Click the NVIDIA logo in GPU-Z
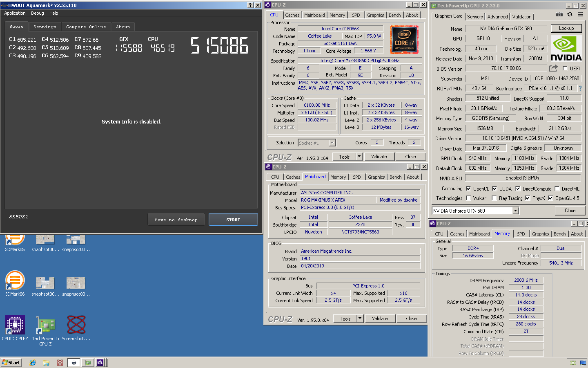 click(566, 48)
